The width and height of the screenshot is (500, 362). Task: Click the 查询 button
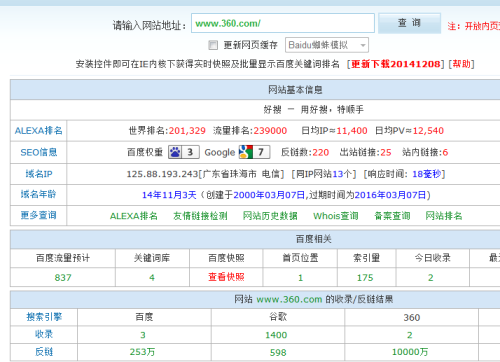[x=409, y=23]
